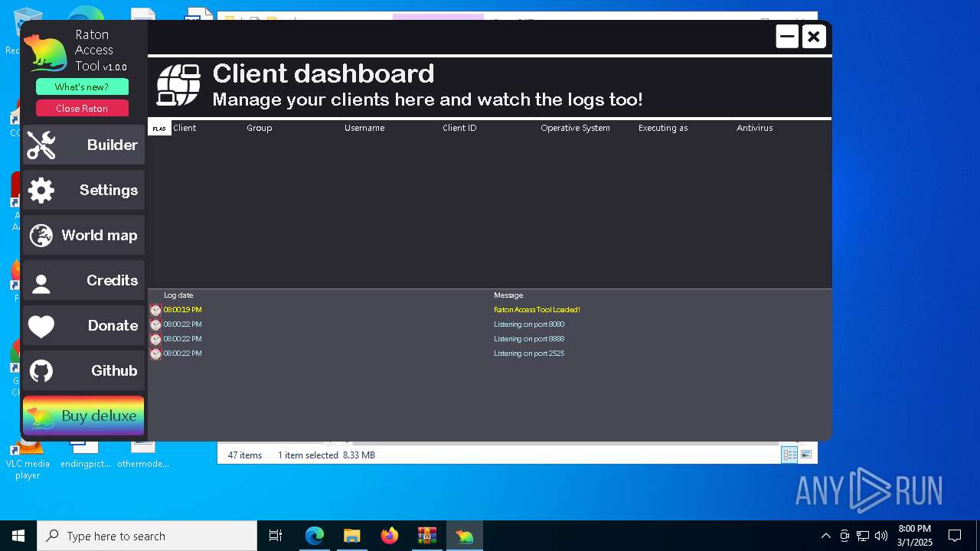Open the notification center icon

point(955,536)
